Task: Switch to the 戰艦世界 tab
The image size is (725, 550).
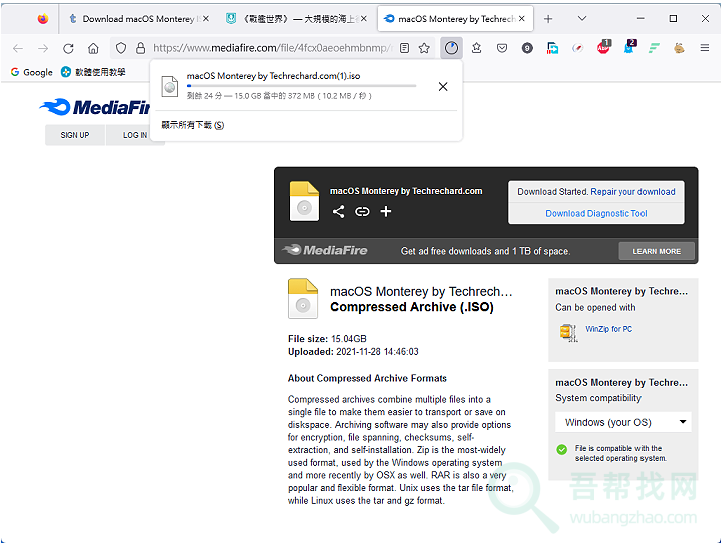Action: point(295,19)
